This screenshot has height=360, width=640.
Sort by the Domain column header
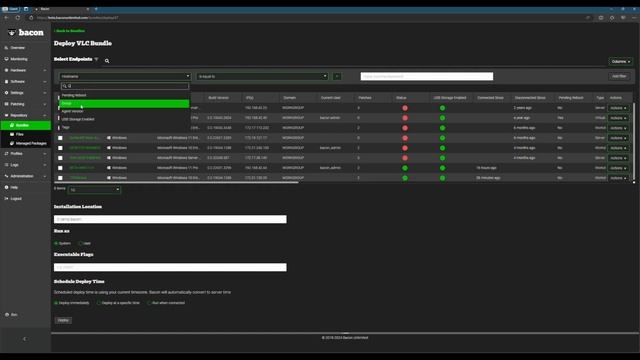(x=289, y=98)
